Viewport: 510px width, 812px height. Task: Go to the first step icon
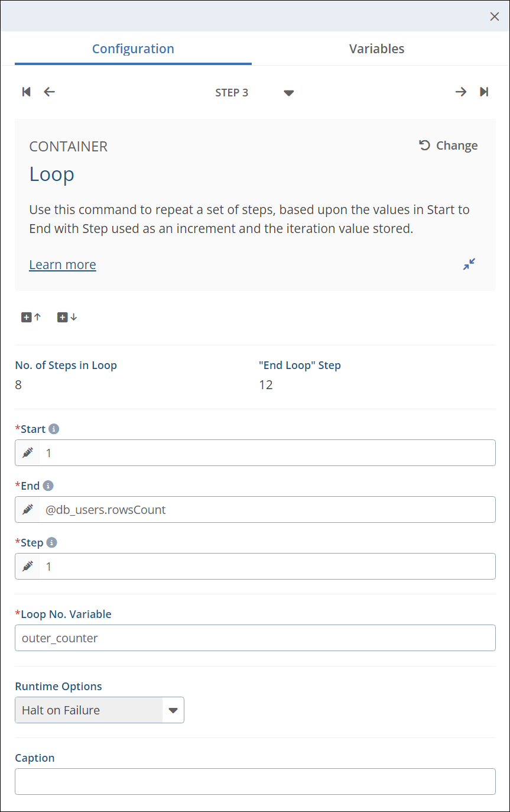pyautogui.click(x=26, y=92)
